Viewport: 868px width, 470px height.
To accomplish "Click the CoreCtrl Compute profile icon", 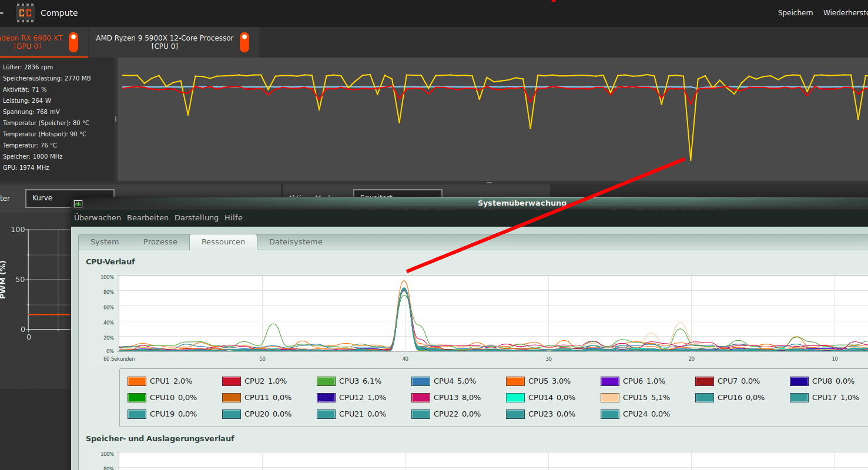I will click(x=25, y=12).
